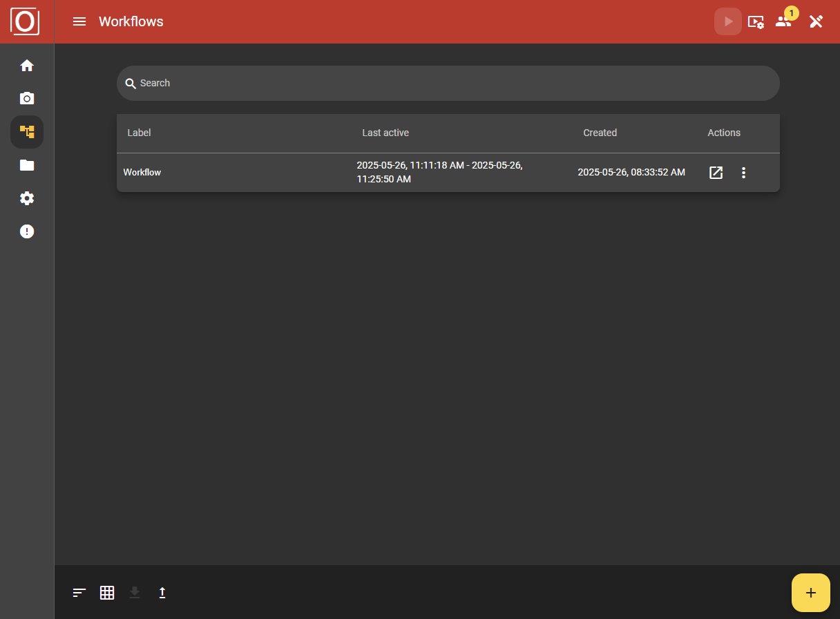Navigate home using the house icon
Image resolution: width=840 pixels, height=619 pixels.
(26, 65)
